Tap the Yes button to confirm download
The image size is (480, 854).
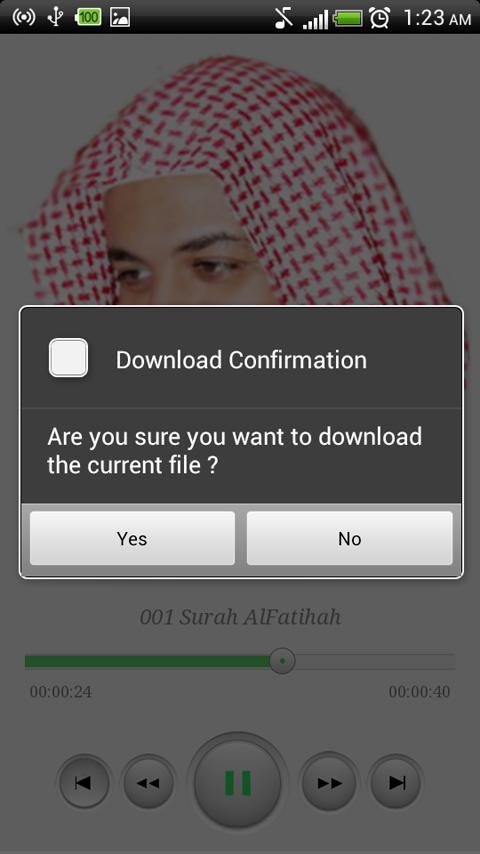pos(132,538)
